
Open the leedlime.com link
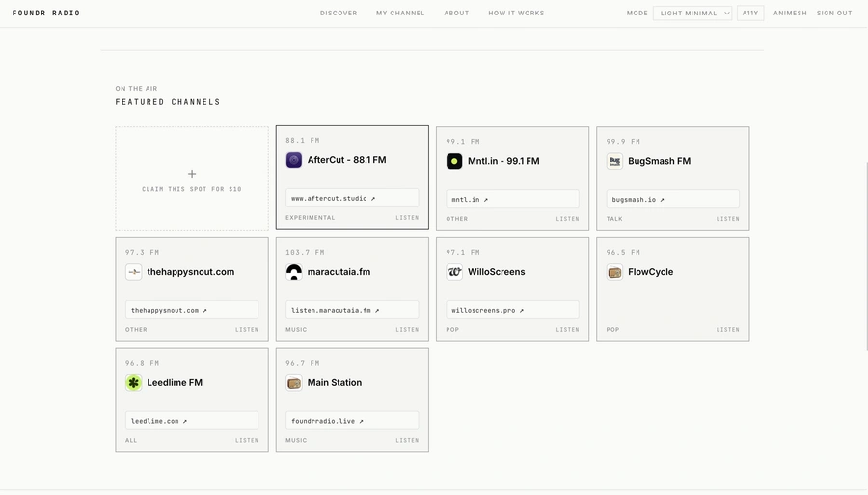[x=192, y=421]
